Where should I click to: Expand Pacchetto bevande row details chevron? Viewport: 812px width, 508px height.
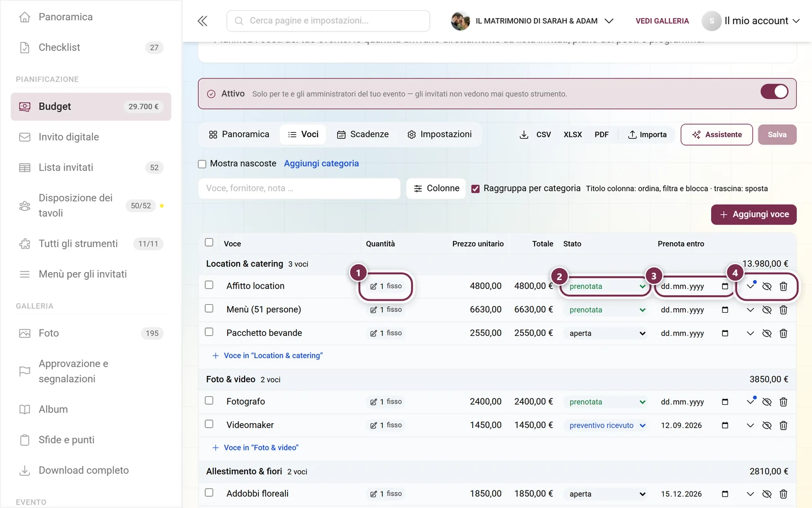(x=750, y=333)
